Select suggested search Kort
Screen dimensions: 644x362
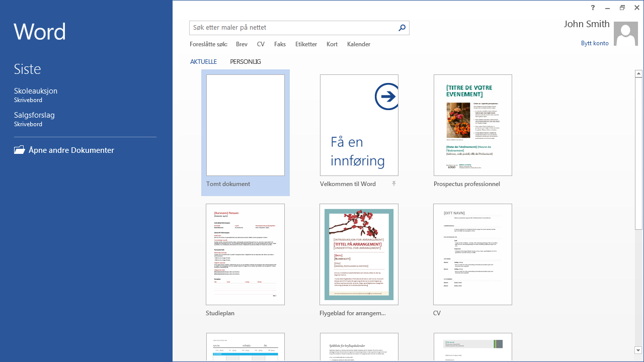coord(332,44)
